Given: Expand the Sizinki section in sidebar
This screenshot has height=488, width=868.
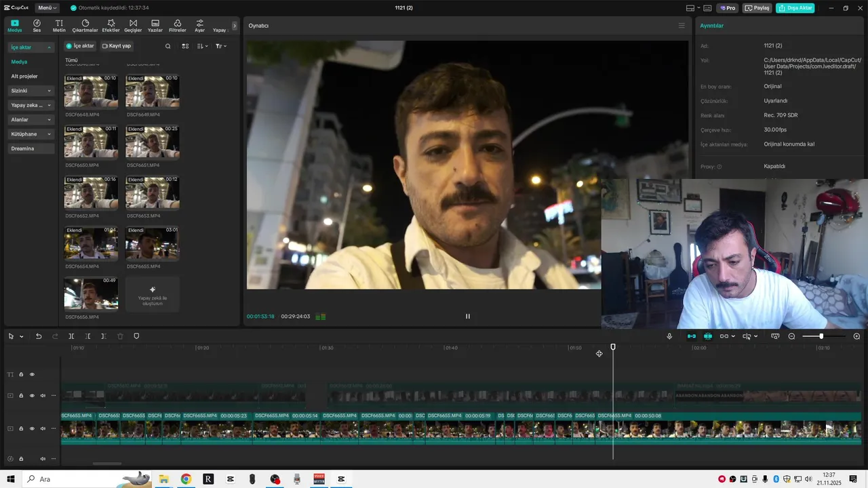Looking at the screenshot, I should pos(31,91).
